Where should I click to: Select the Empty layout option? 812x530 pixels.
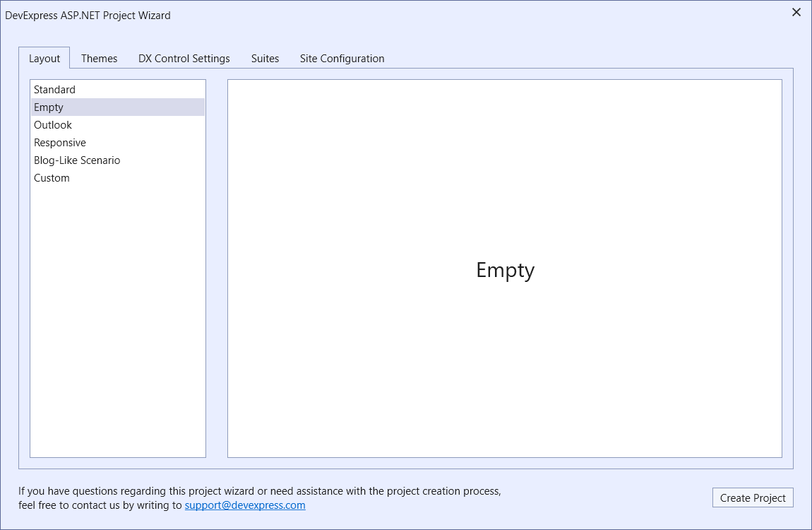point(117,107)
